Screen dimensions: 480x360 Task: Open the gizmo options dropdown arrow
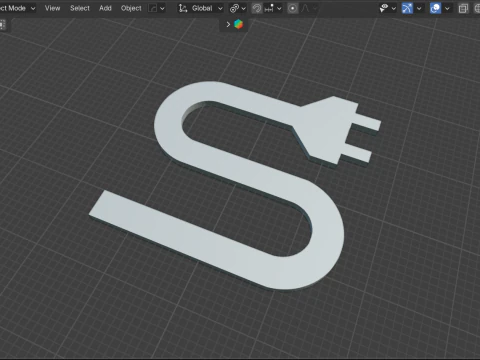(419, 8)
